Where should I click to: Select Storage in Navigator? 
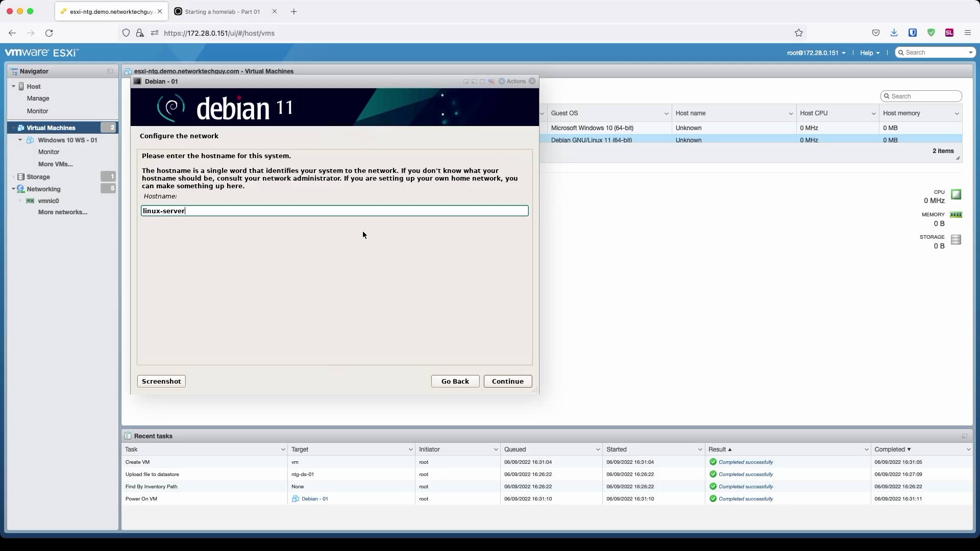pyautogui.click(x=38, y=177)
